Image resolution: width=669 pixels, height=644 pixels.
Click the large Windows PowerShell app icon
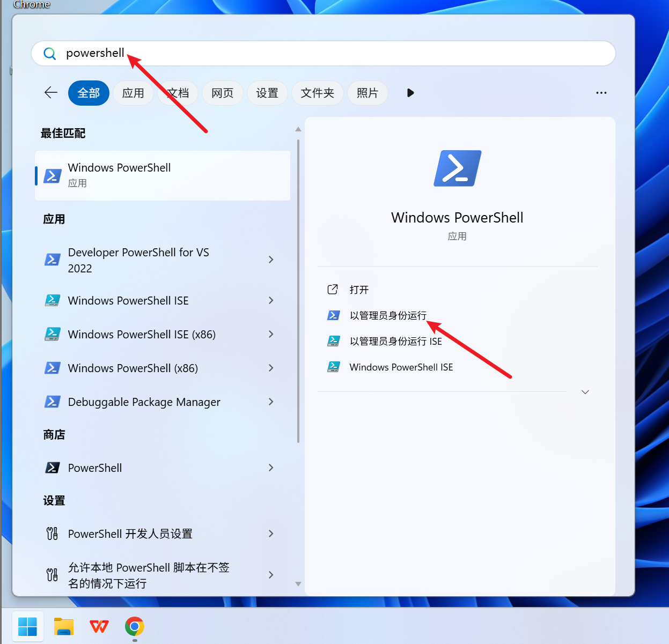(457, 168)
